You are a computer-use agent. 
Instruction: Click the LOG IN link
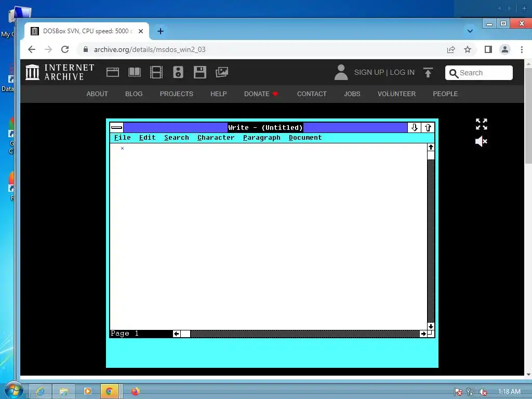click(x=402, y=72)
